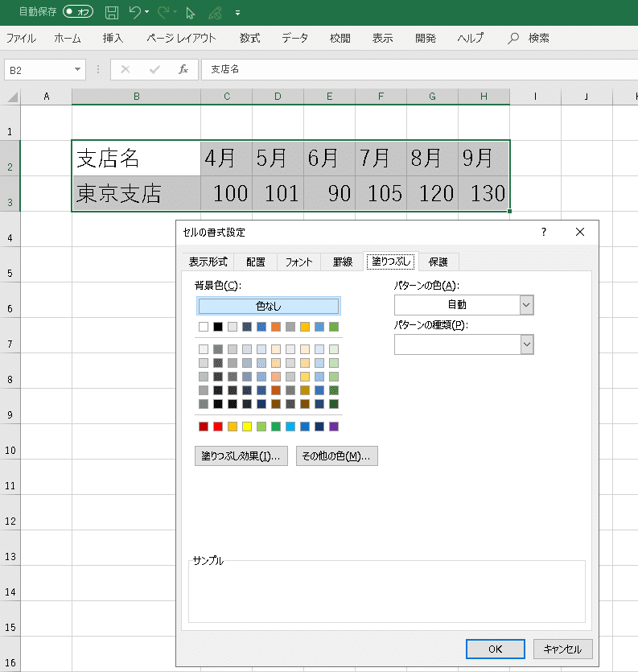Switch to the フォント tab in dialog
Image resolution: width=638 pixels, height=672 pixels.
298,262
